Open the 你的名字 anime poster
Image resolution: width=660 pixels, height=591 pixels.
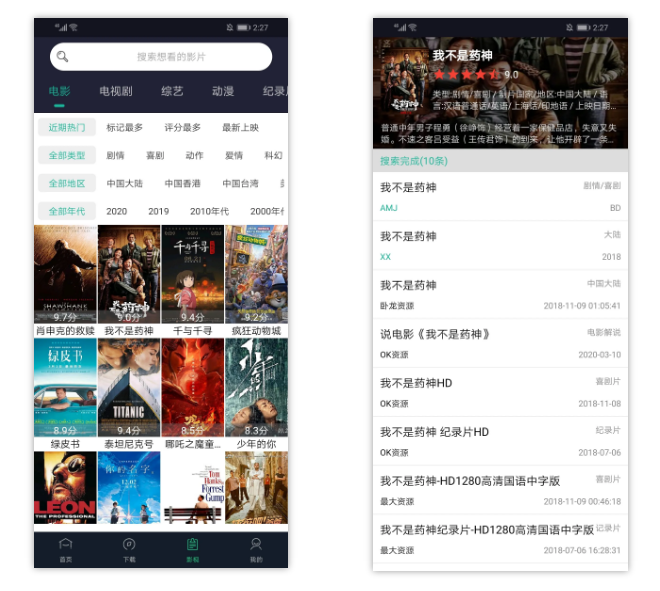tap(129, 487)
